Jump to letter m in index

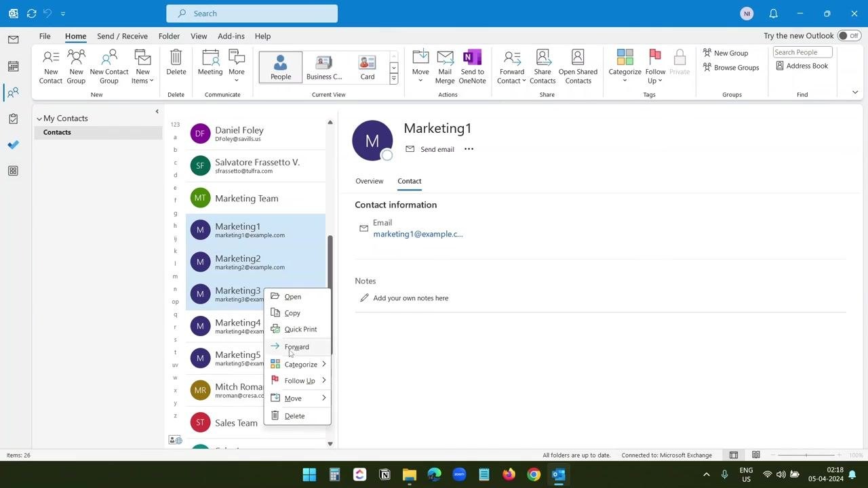175,276
